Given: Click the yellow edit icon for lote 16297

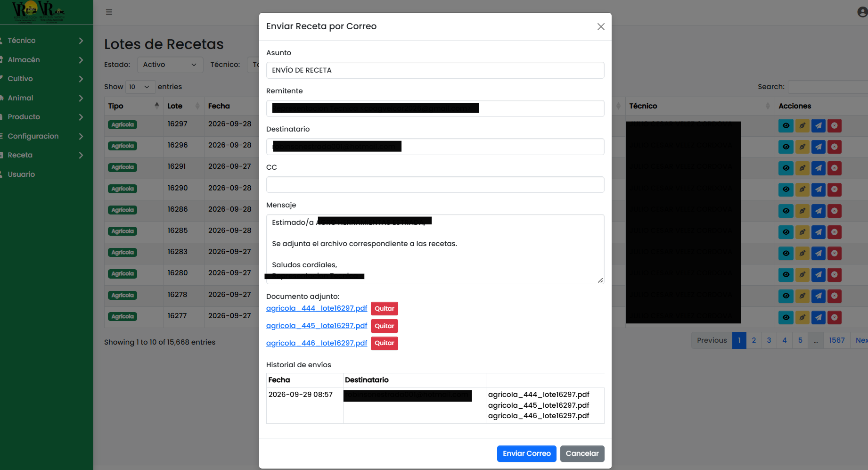Looking at the screenshot, I should pos(802,126).
